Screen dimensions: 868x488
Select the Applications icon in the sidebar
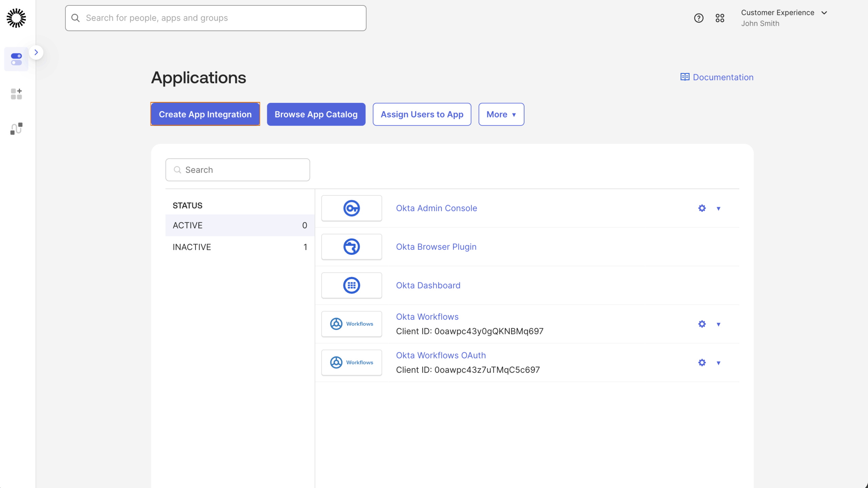(x=16, y=59)
